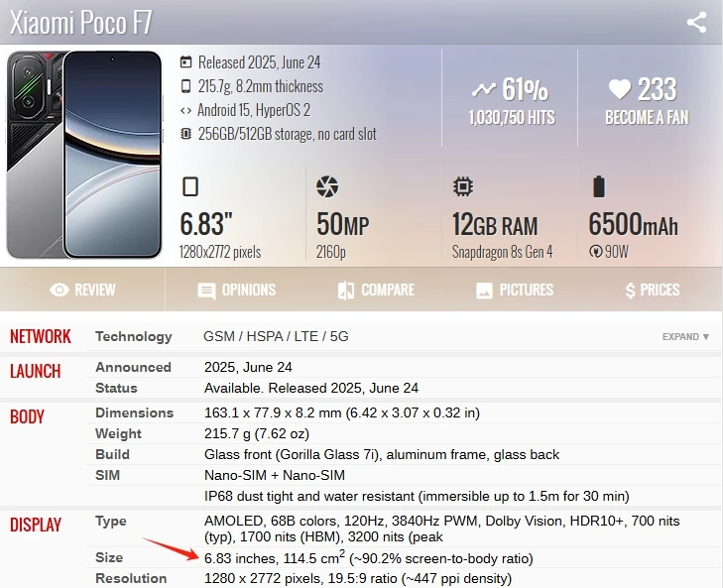Click the share icon in header
The image size is (723, 588).
pos(696,22)
